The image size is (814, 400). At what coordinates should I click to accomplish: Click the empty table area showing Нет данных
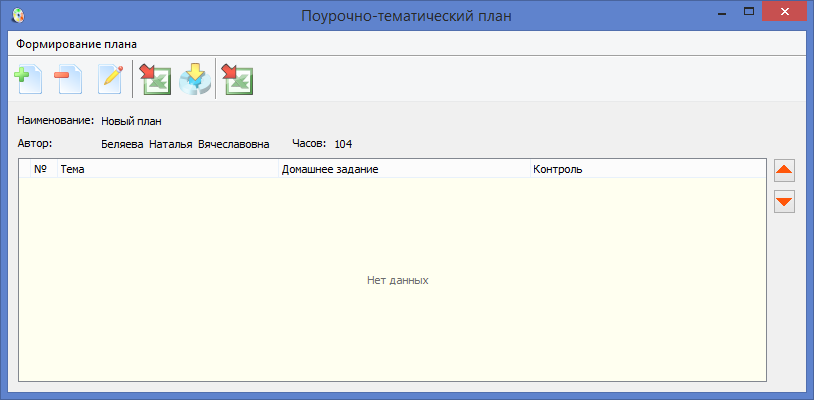pos(397,280)
